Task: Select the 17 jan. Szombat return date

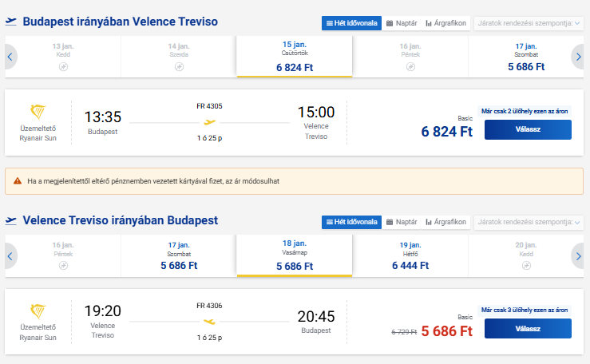Action: [x=179, y=256]
